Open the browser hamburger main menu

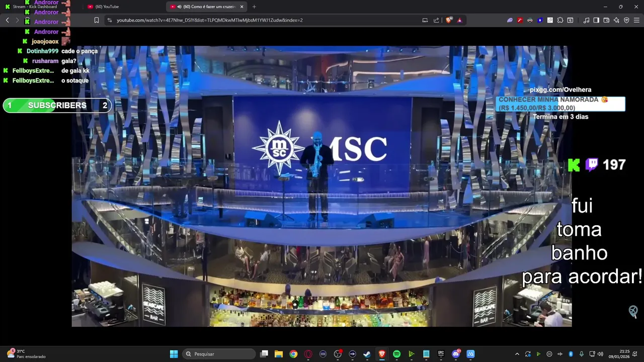[x=636, y=20]
